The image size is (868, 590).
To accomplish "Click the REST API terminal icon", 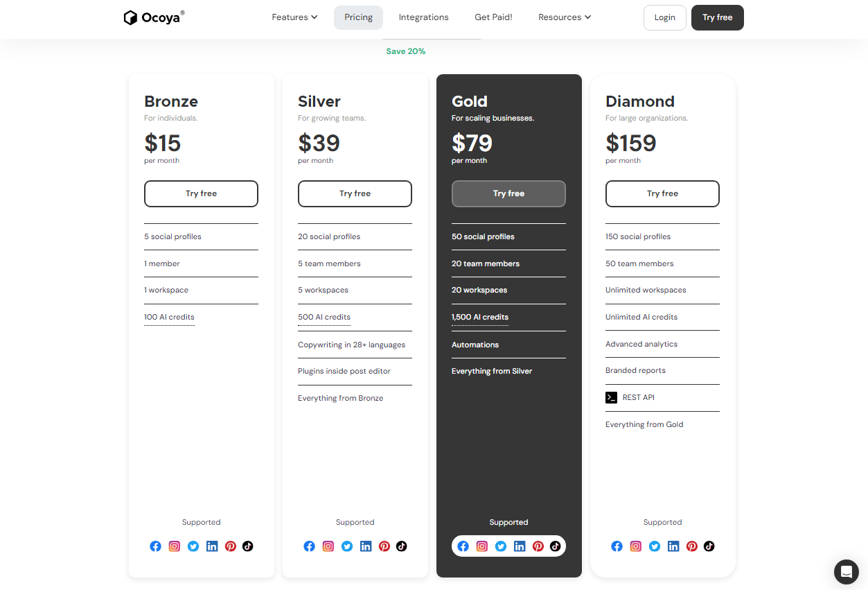I will [611, 397].
